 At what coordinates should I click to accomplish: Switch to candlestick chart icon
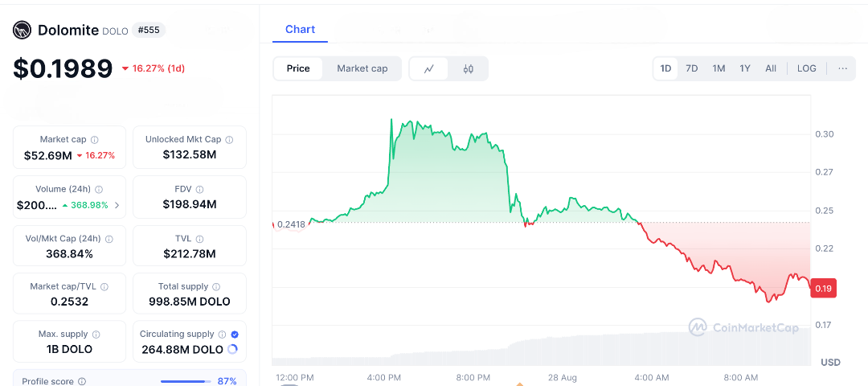click(x=468, y=68)
